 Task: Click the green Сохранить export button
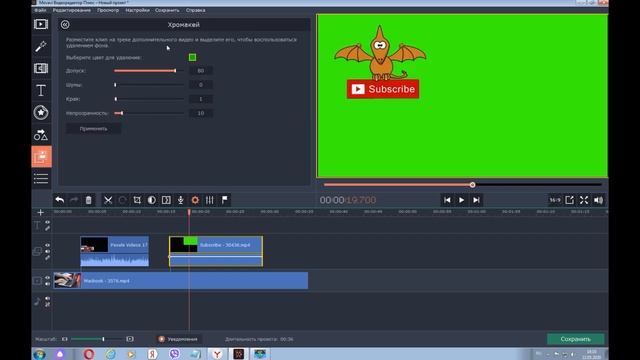(576, 339)
